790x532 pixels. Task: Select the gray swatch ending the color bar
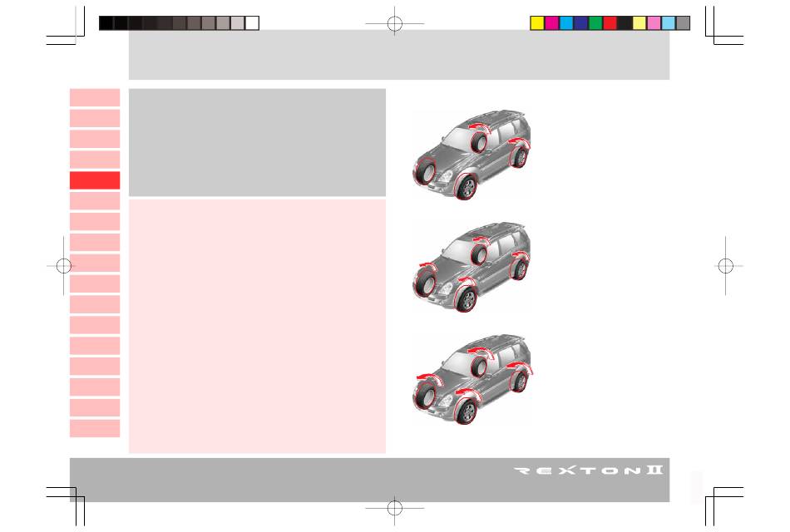pos(684,23)
